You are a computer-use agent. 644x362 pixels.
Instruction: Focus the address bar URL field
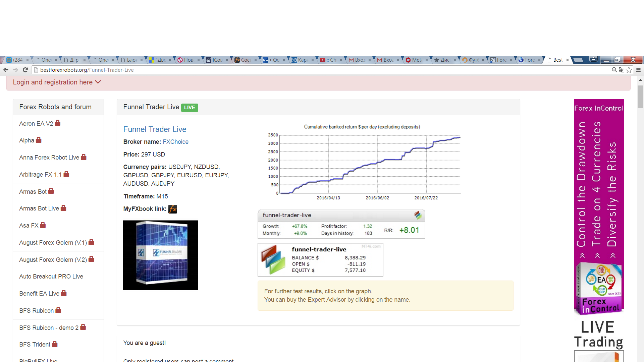(x=322, y=70)
